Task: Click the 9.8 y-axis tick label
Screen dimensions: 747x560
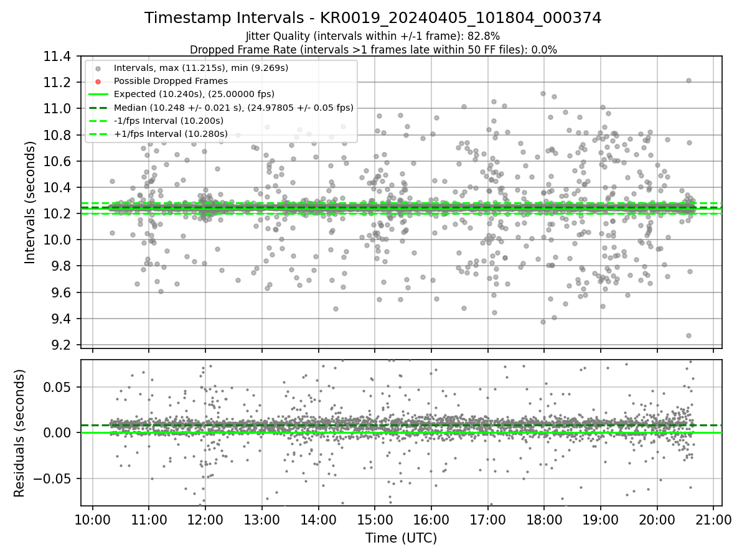Action: tap(63, 266)
